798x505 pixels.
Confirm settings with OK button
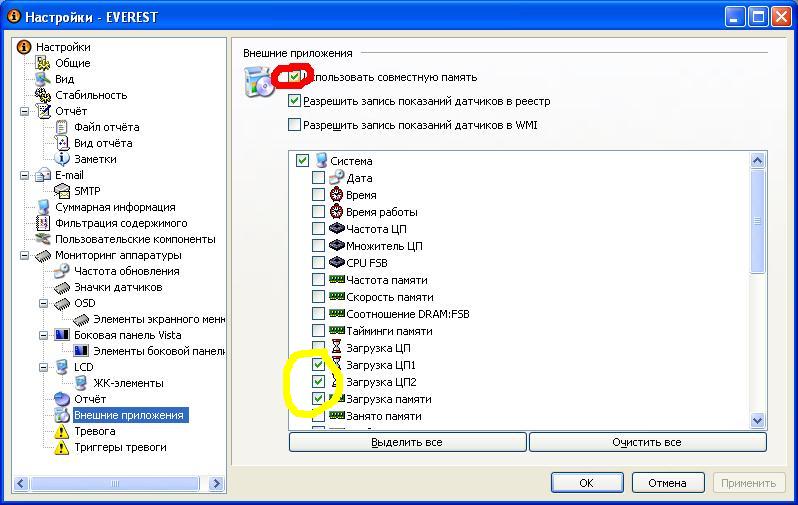[587, 483]
